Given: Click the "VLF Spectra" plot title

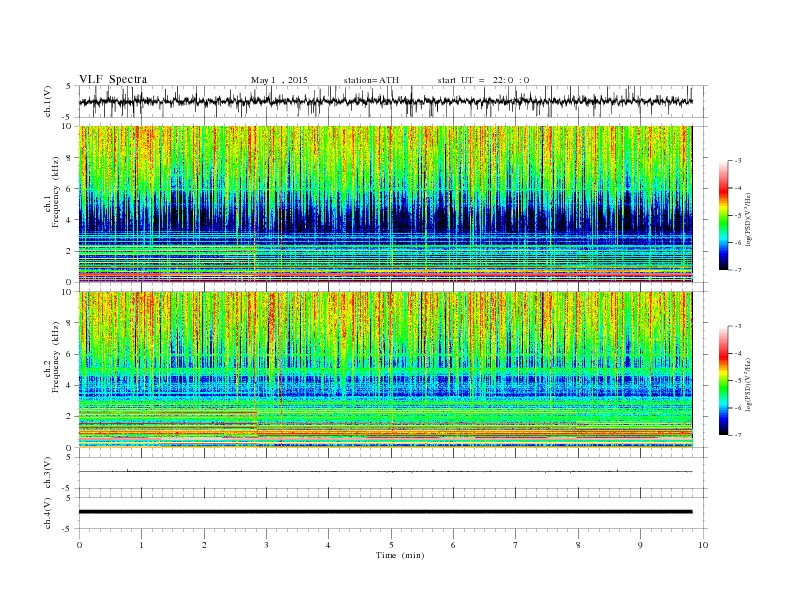Looking at the screenshot, I should coord(113,79).
